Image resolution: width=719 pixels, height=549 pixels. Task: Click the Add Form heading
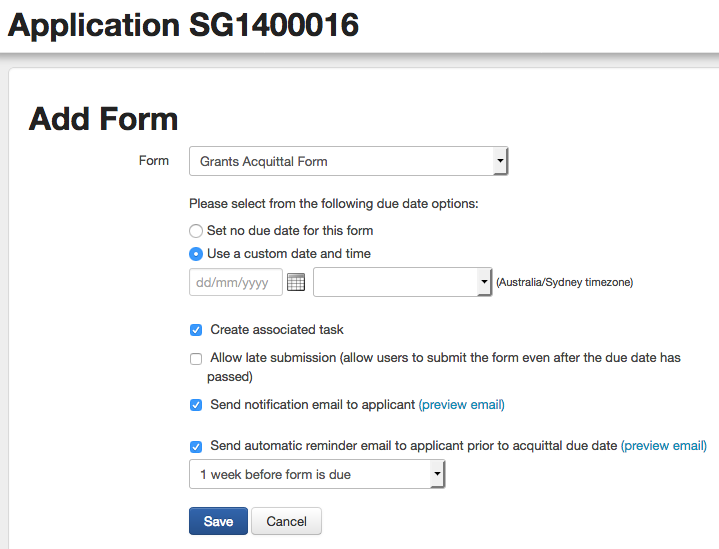[103, 119]
